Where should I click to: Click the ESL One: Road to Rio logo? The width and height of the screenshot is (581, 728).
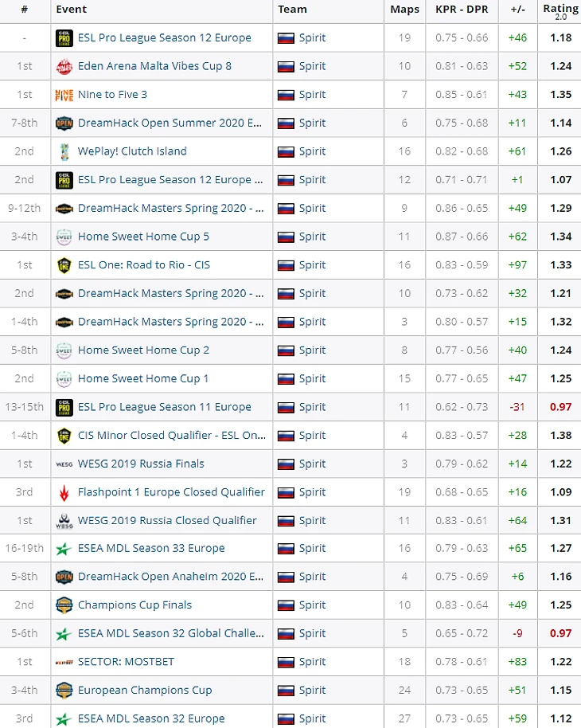pyautogui.click(x=64, y=265)
